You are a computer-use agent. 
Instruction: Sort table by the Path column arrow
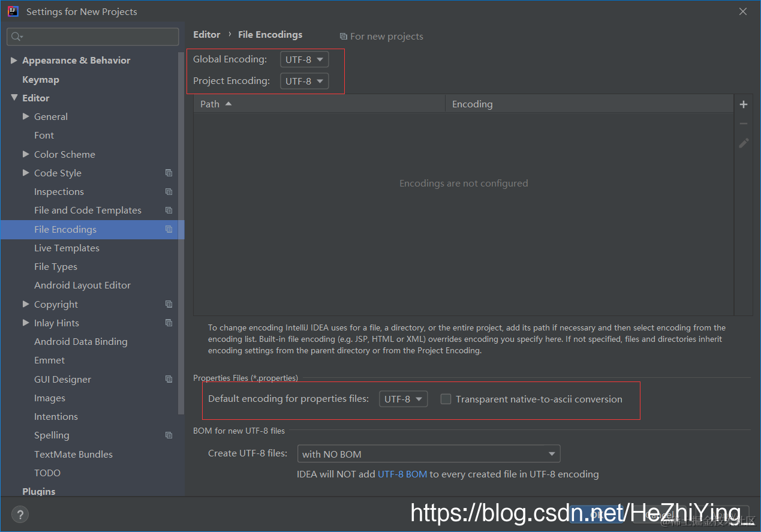click(228, 104)
